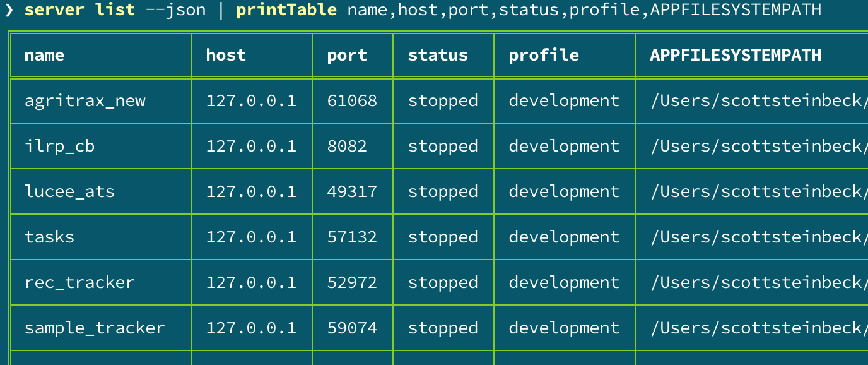Click the /Users path in sample_tracker row
This screenshot has width=868, height=365.
[759, 328]
